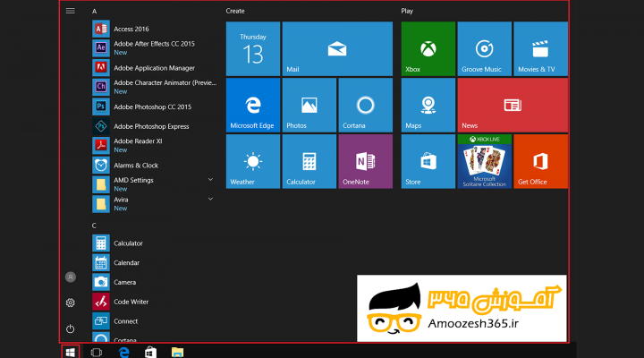Open Store from the taskbar
The height and width of the screenshot is (358, 644).
[151, 353]
